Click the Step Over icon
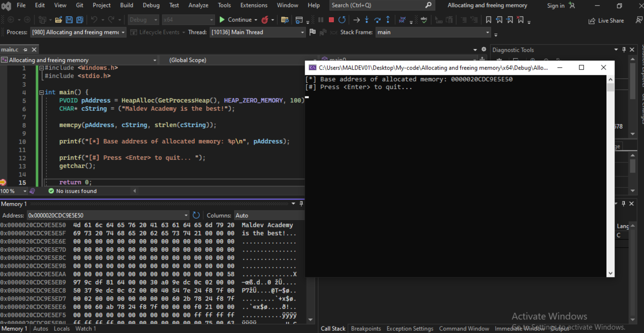 [377, 20]
